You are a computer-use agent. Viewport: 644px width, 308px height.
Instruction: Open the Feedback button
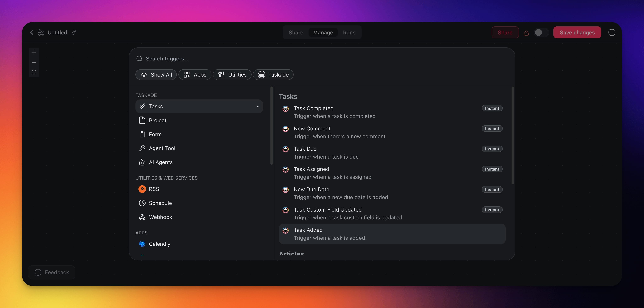point(52,272)
